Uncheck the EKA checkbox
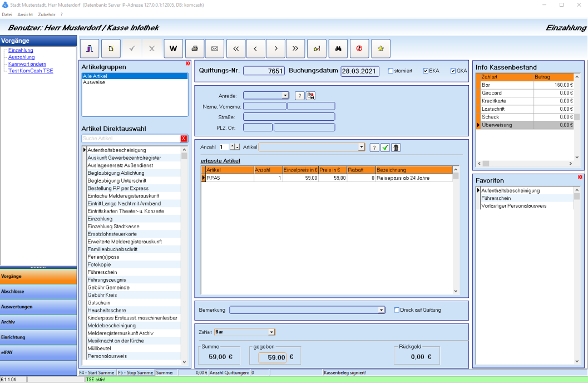 click(426, 71)
